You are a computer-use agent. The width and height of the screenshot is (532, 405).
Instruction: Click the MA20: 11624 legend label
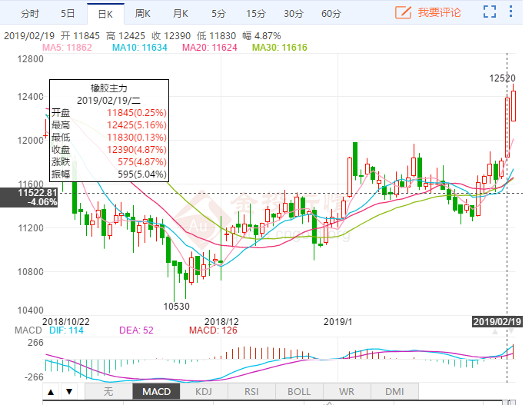coord(209,48)
